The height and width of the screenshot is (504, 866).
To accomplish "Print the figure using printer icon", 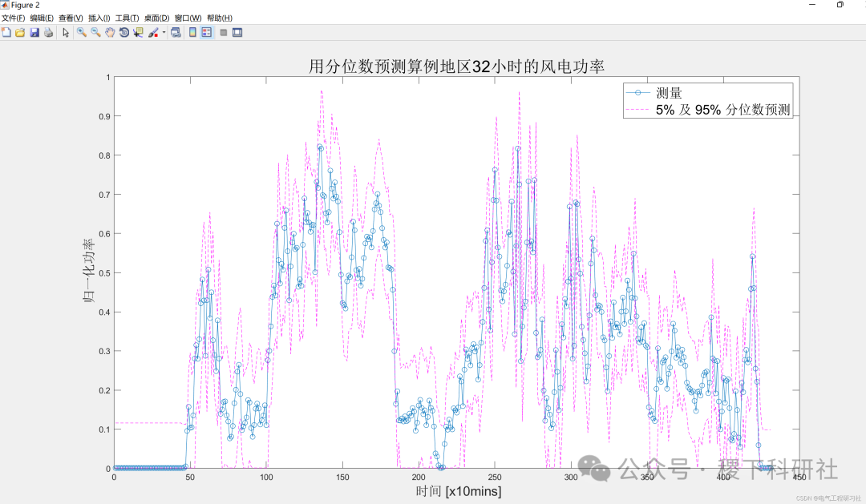I will (x=49, y=33).
